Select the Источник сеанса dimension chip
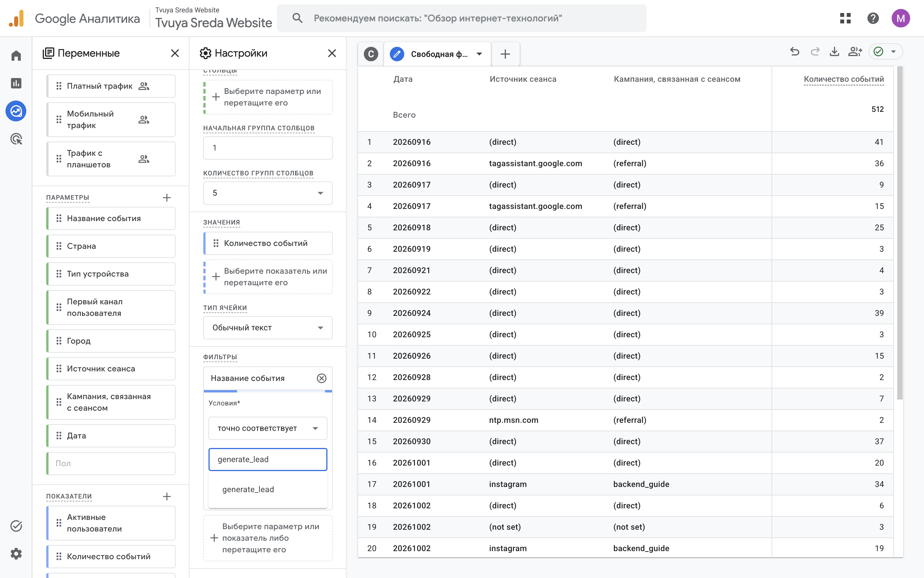Viewport: 924px width, 578px height. (111, 368)
